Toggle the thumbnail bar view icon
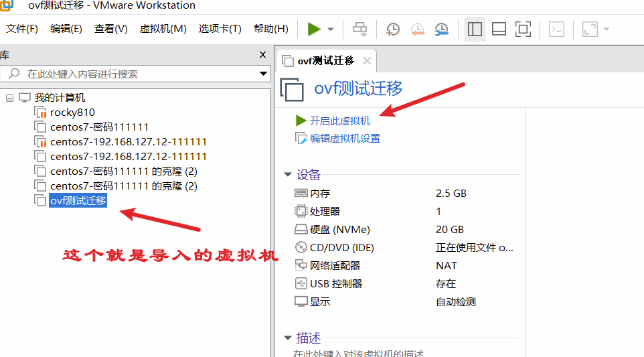The width and height of the screenshot is (644, 357). (x=499, y=29)
